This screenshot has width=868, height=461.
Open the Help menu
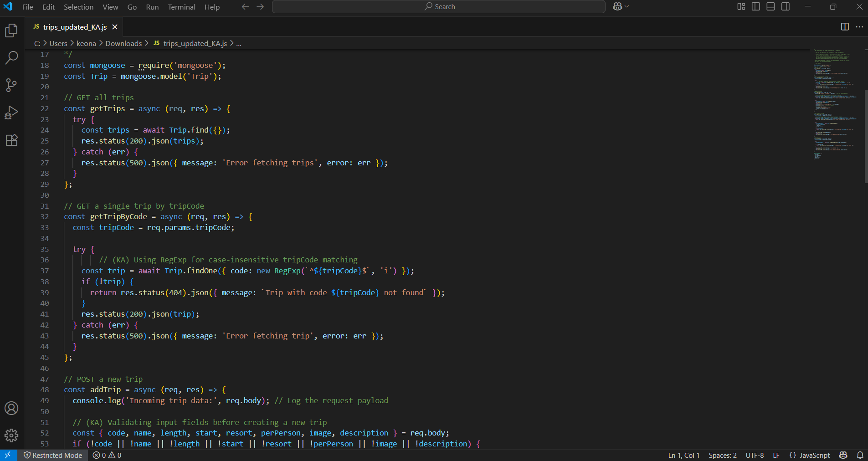coord(212,7)
